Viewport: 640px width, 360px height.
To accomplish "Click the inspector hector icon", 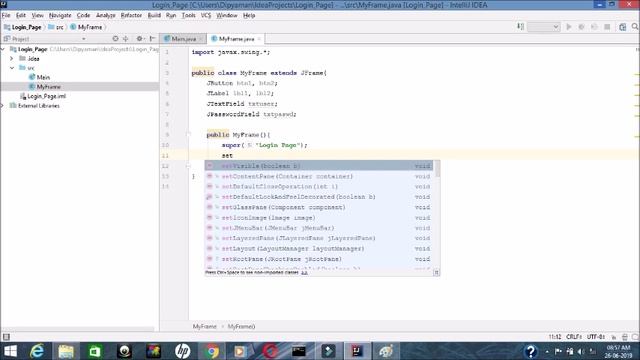I will 624,337.
